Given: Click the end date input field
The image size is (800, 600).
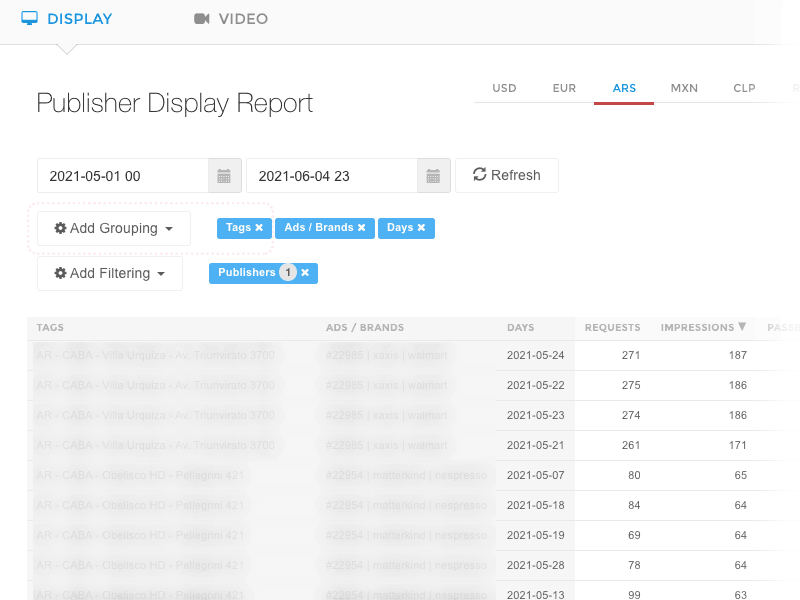Looking at the screenshot, I should pyautogui.click(x=332, y=176).
